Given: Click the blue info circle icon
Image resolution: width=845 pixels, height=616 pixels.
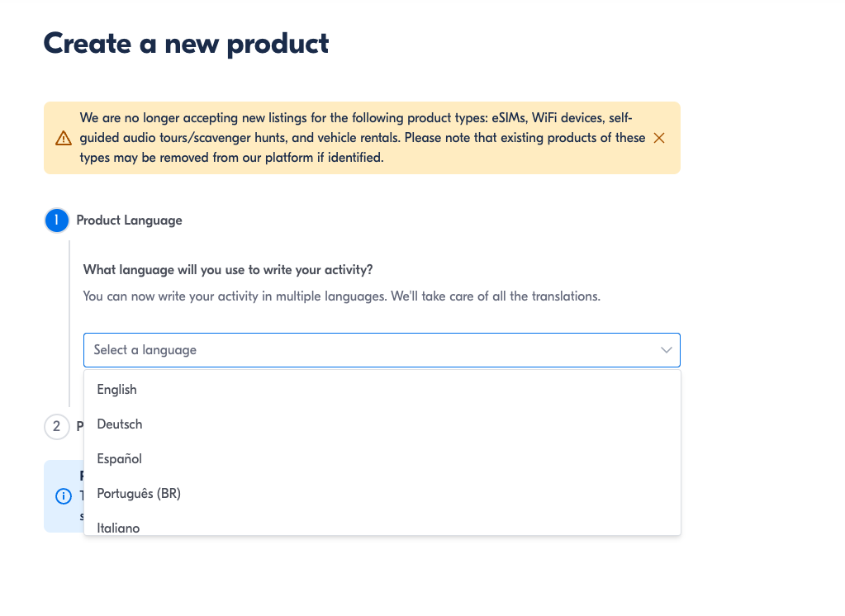Looking at the screenshot, I should (x=64, y=495).
